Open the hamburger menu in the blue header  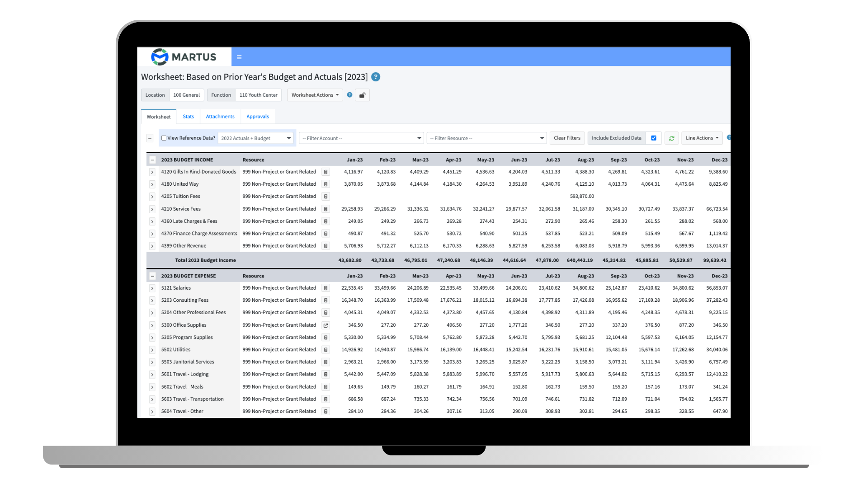point(239,57)
